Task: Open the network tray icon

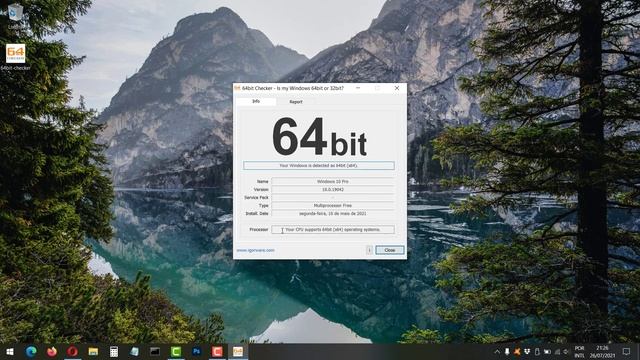Action: [557, 351]
